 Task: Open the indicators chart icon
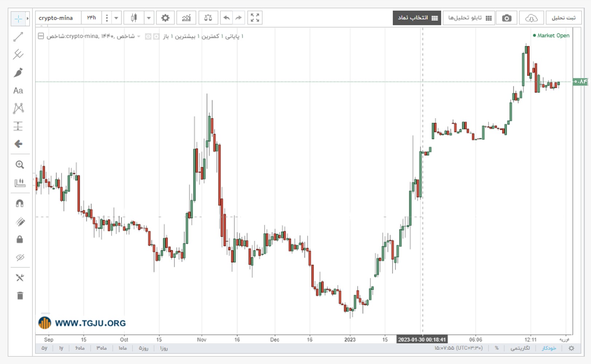(x=186, y=17)
